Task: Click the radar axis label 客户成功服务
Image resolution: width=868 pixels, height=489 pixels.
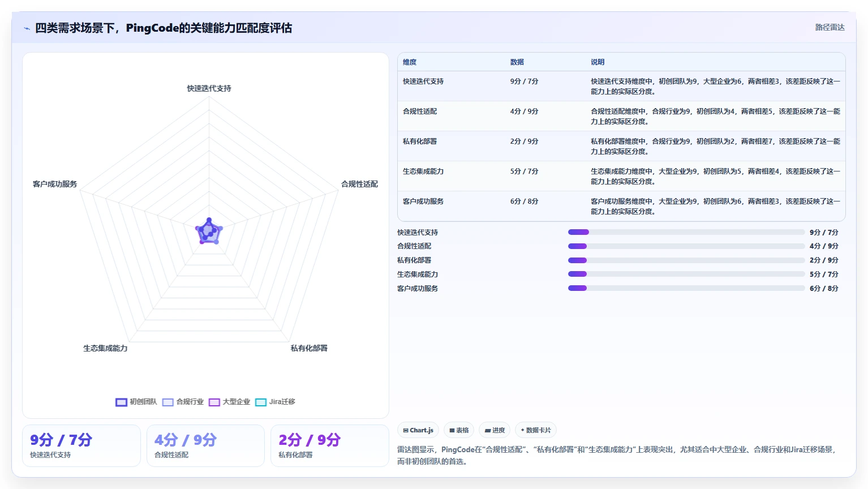Action: 55,184
